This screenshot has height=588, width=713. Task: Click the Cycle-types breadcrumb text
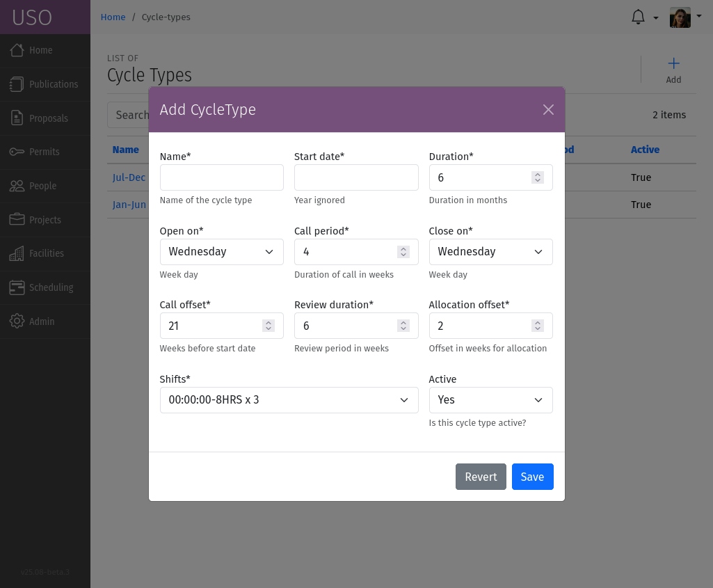click(166, 17)
